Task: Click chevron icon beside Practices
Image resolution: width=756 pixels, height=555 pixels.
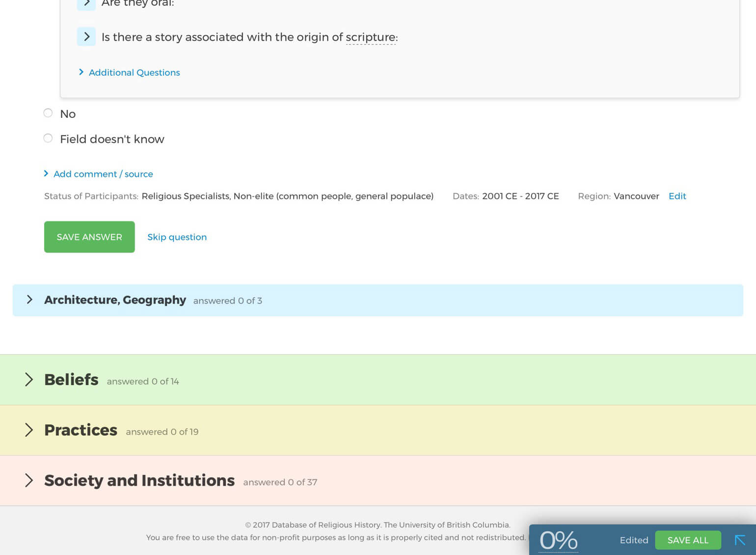Action: pos(29,430)
